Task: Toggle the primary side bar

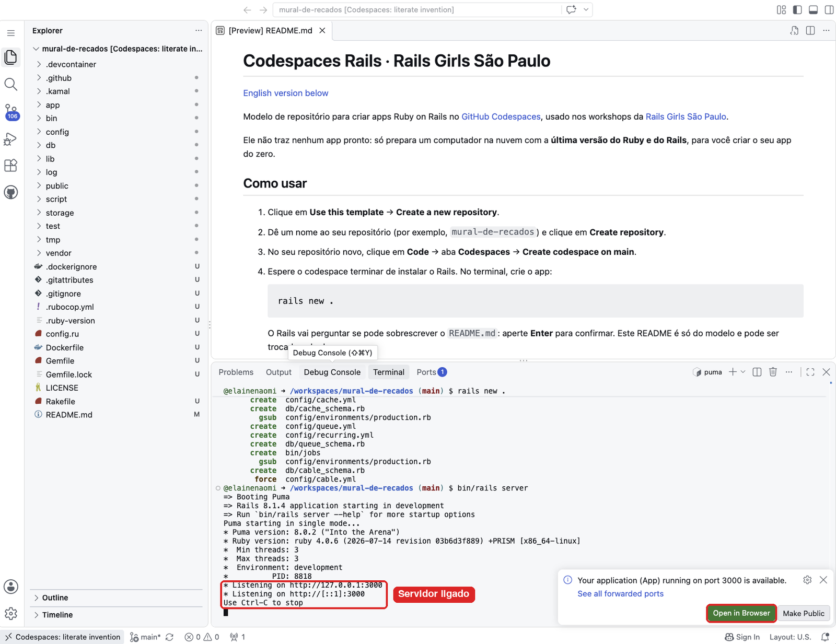Action: click(797, 9)
